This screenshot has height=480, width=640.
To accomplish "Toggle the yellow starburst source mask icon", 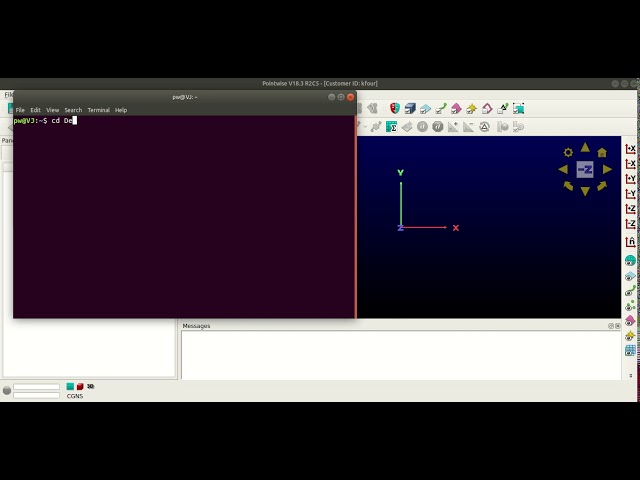I will (x=471, y=109).
